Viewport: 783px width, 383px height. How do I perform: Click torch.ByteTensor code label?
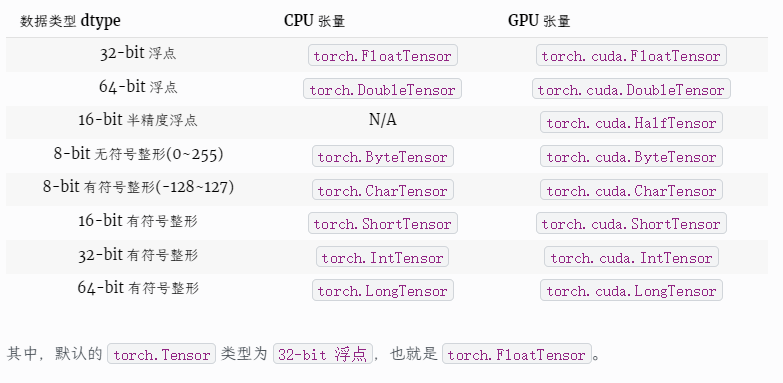tap(383, 156)
